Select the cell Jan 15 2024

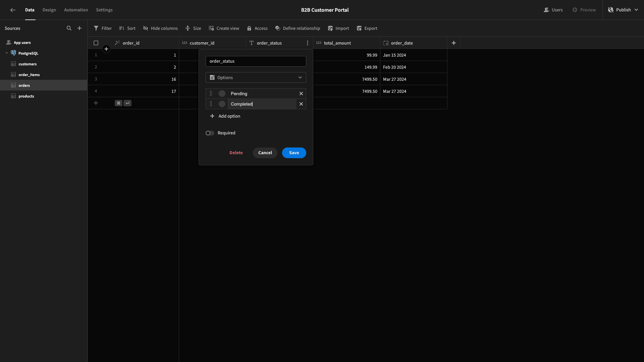tap(414, 55)
